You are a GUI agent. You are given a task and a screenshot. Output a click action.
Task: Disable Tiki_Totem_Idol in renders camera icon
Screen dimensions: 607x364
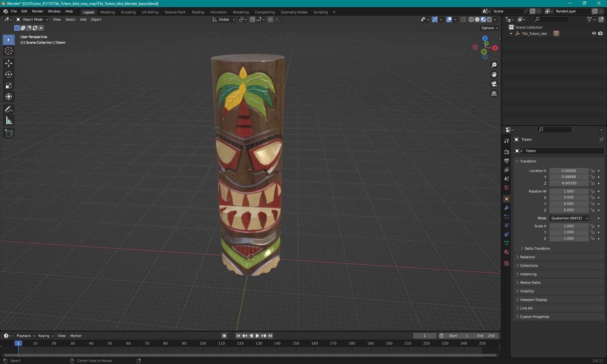tap(601, 33)
